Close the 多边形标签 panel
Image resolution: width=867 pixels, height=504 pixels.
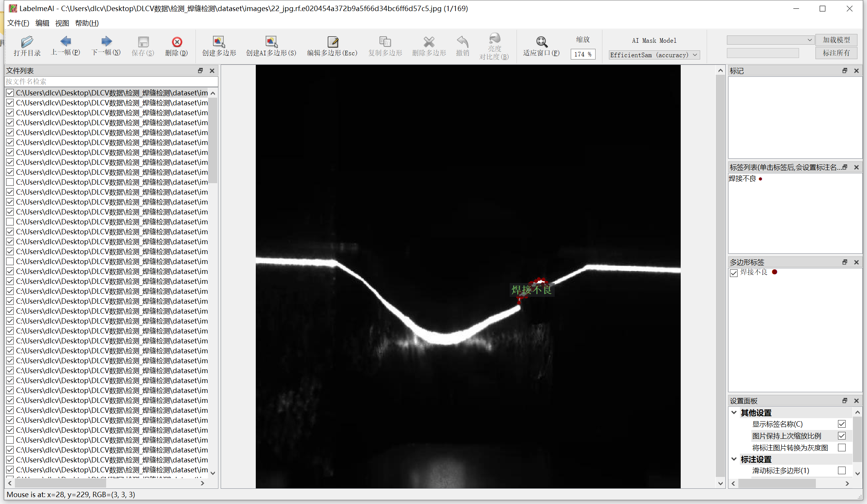tap(856, 262)
